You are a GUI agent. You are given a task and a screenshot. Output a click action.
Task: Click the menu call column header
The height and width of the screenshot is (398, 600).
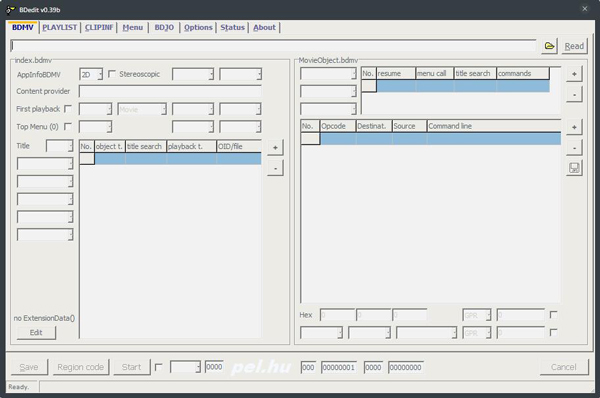[x=435, y=73]
